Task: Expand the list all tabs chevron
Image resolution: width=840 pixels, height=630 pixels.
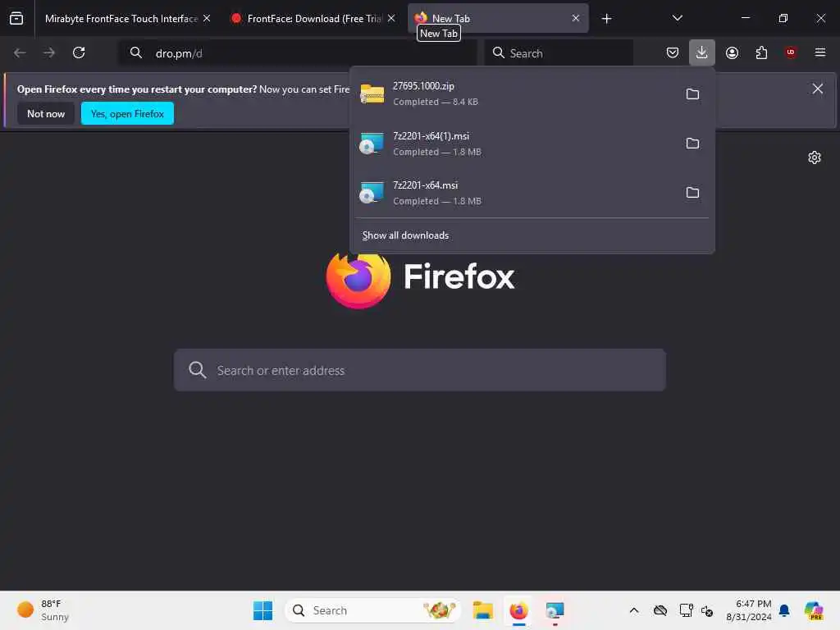Action: pyautogui.click(x=677, y=18)
